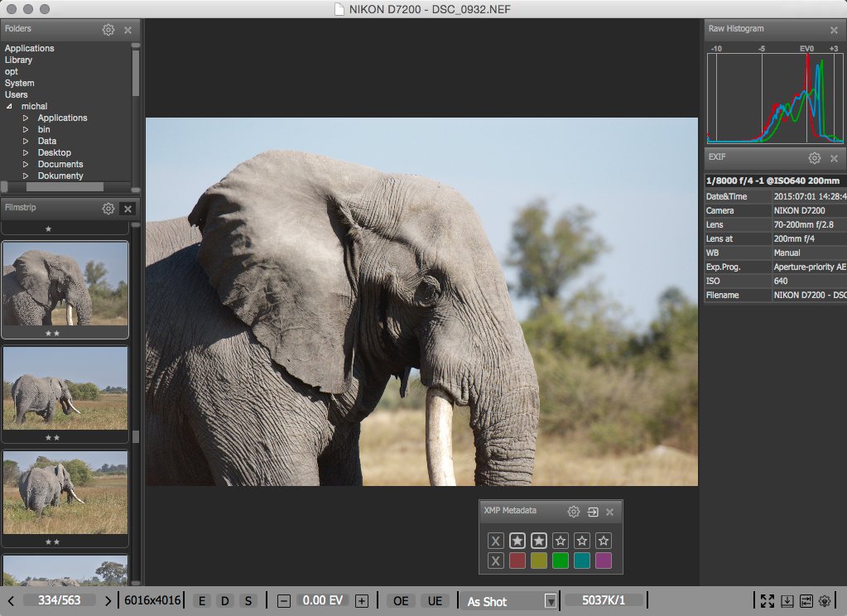Set the rating to four stars
Image resolution: width=847 pixels, height=616 pixels.
tap(582, 541)
